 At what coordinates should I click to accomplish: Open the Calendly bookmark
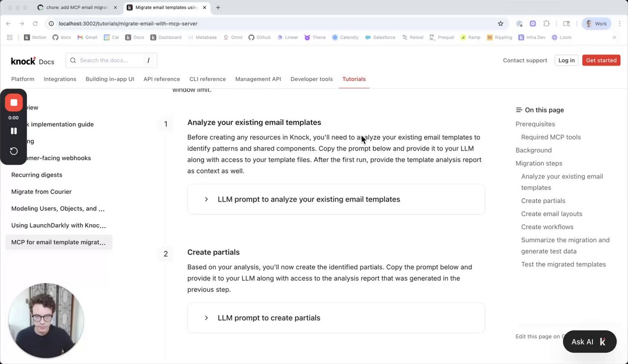pos(345,37)
